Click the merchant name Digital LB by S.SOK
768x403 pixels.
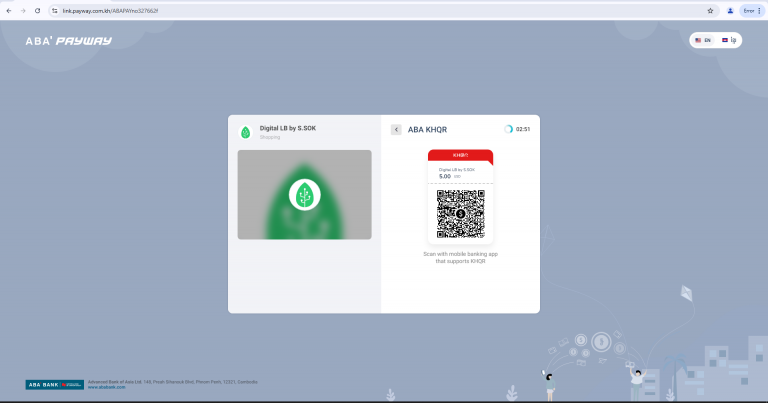[288, 128]
